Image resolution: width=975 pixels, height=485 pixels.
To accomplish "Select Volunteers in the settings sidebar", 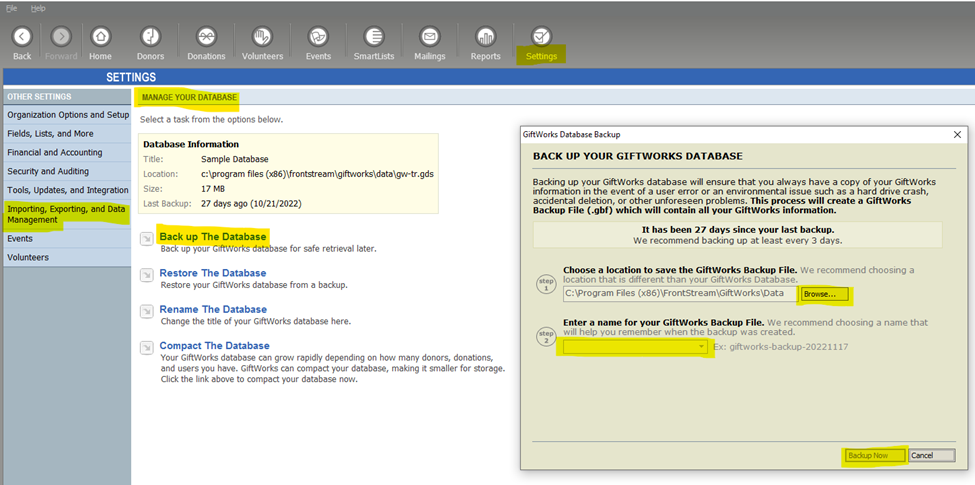I will pyautogui.click(x=67, y=257).
